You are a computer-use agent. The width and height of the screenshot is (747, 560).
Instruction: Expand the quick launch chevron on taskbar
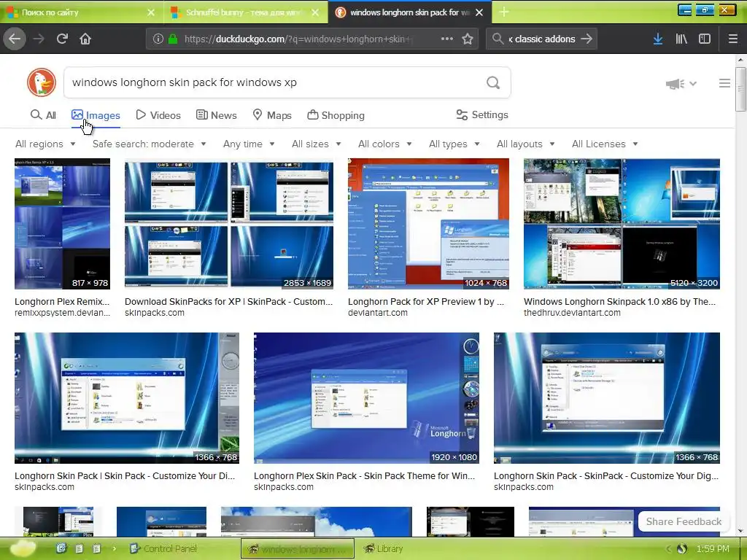point(115,548)
